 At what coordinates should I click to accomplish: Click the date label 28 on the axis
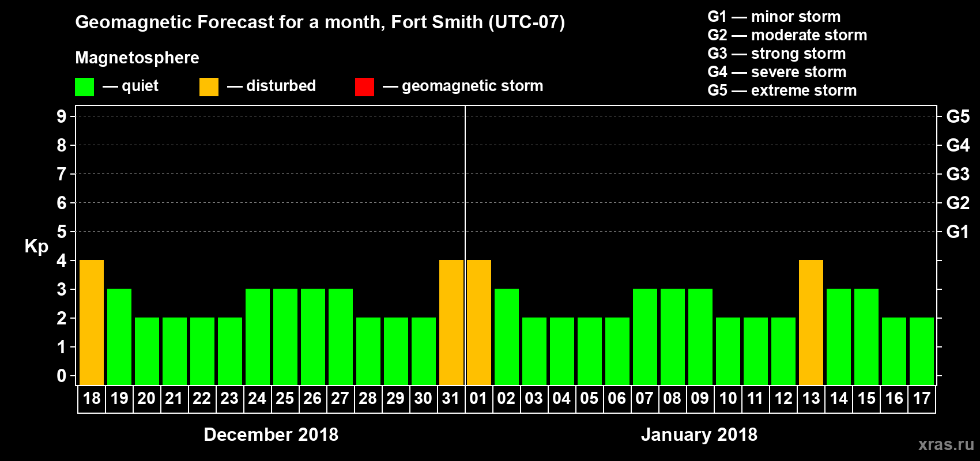tap(368, 399)
